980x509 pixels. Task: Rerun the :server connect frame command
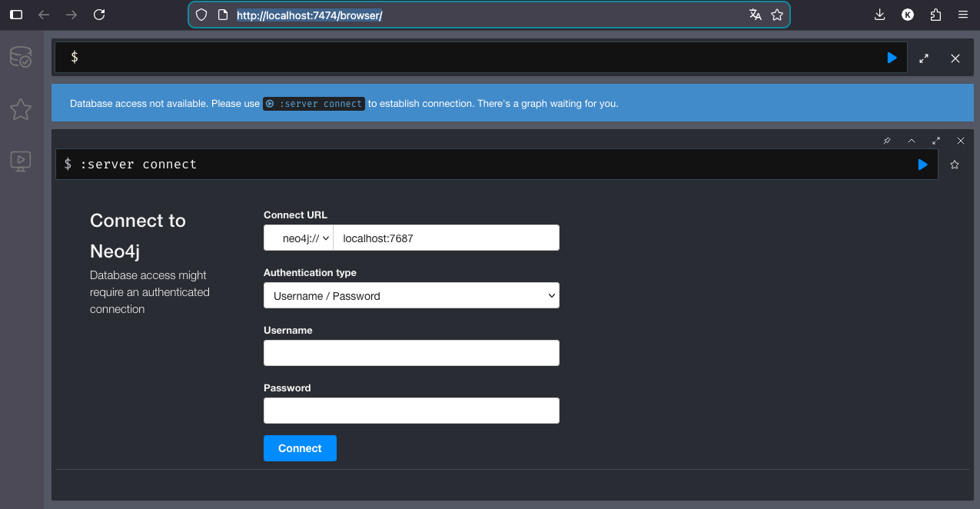(x=922, y=165)
